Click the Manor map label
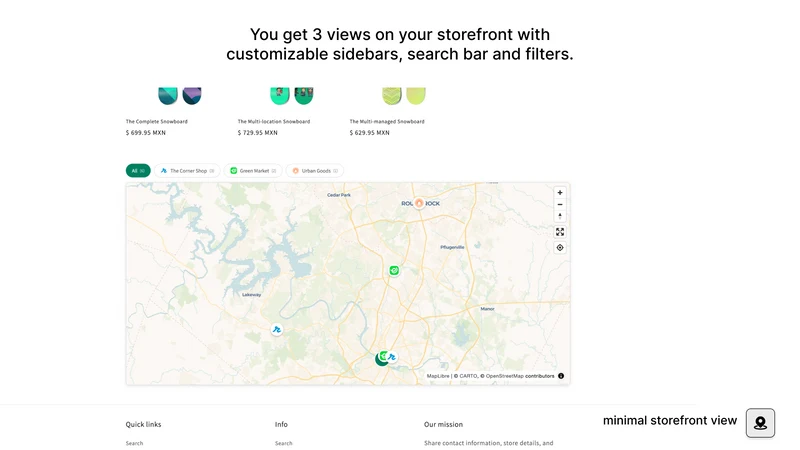800x450 pixels. [487, 309]
